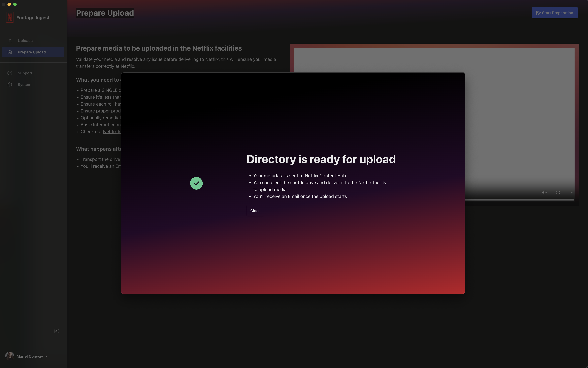Viewport: 588px width, 368px height.
Task: Click the video progress bar
Action: coord(519,200)
